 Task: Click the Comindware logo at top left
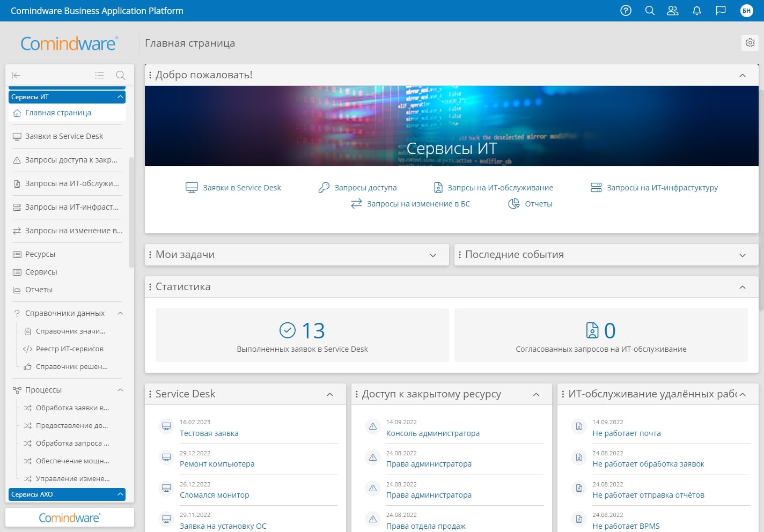pyautogui.click(x=69, y=43)
